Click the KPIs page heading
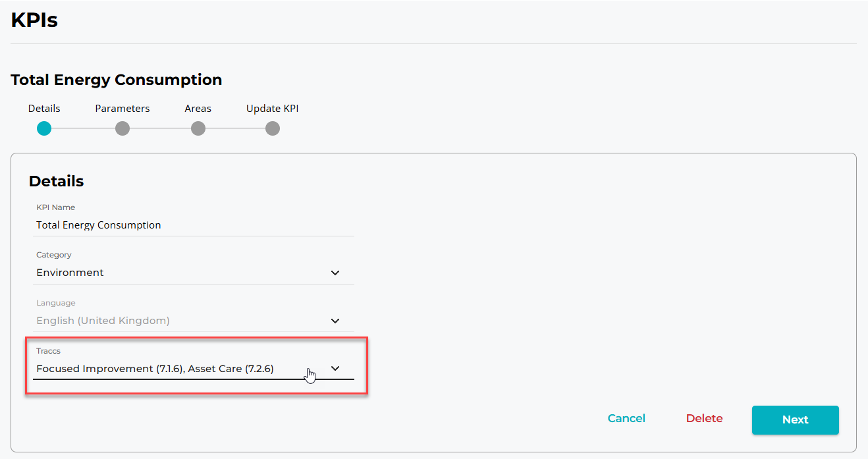Screen dimensions: 868x459 pos(34,20)
